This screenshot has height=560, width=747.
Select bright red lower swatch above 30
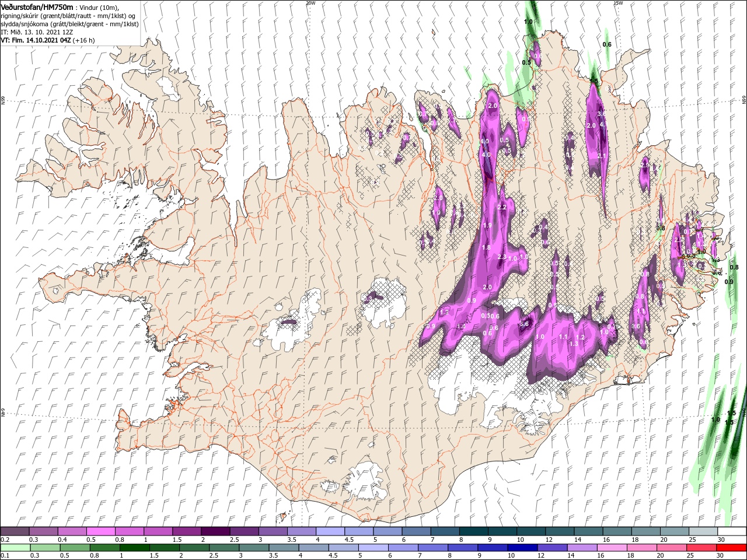pos(732,548)
